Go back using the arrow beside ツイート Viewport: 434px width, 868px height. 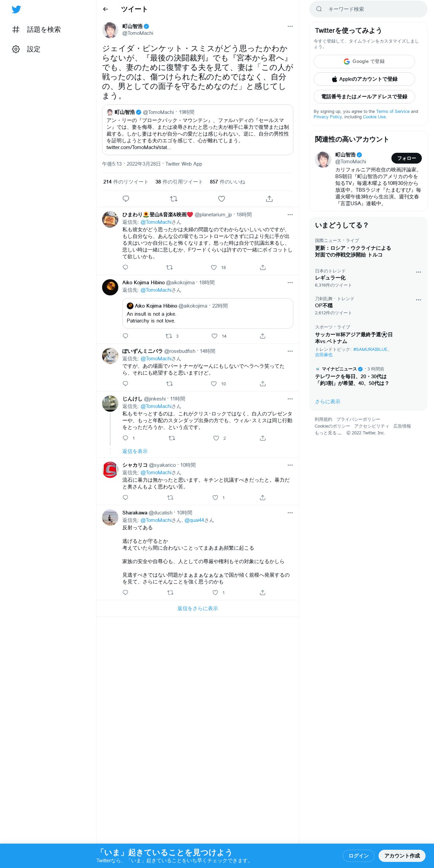coord(105,9)
